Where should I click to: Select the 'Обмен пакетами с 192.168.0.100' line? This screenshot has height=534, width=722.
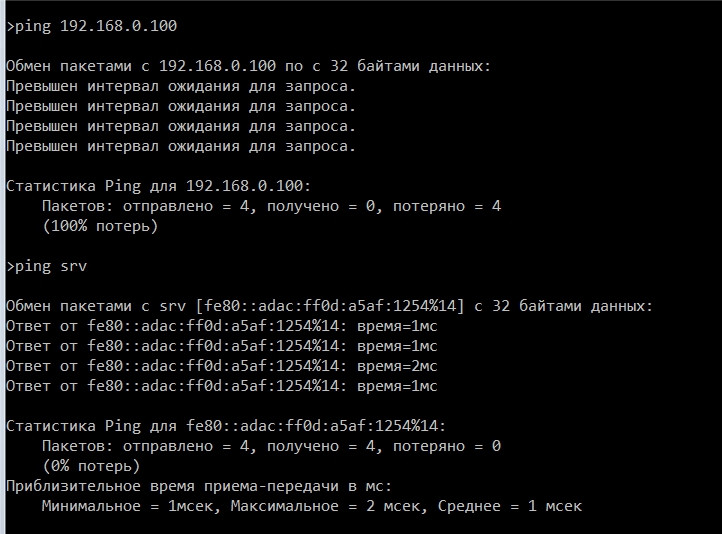tap(249, 66)
